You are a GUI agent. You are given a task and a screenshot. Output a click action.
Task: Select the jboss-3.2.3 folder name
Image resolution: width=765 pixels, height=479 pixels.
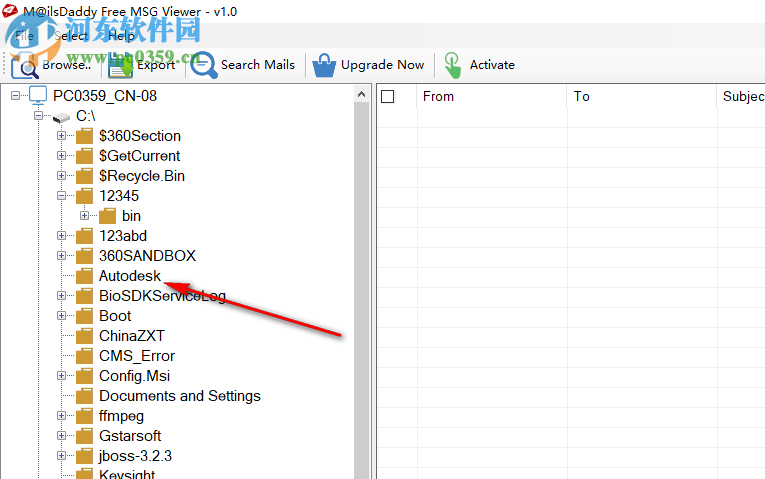pyautogui.click(x=136, y=456)
